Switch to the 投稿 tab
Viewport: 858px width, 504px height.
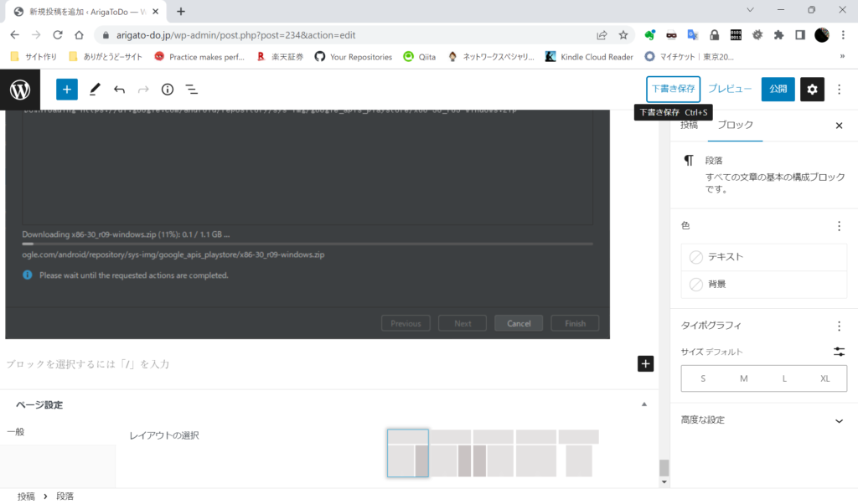coord(689,125)
